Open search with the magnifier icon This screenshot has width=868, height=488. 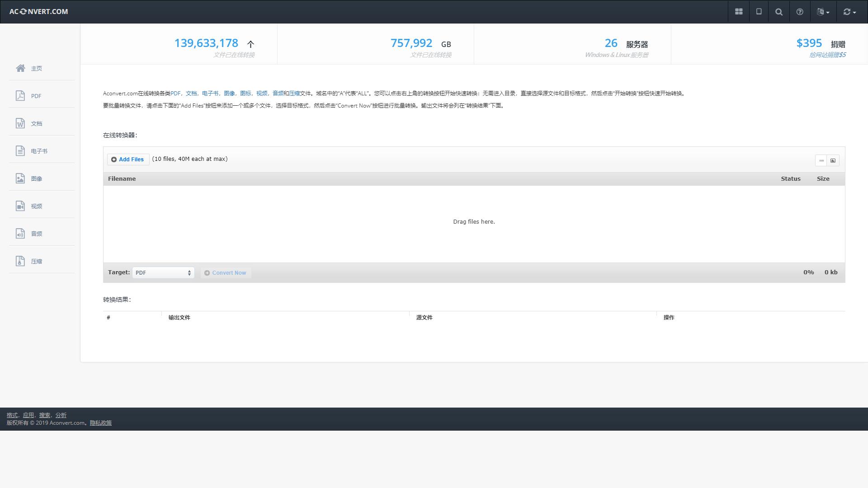(779, 12)
